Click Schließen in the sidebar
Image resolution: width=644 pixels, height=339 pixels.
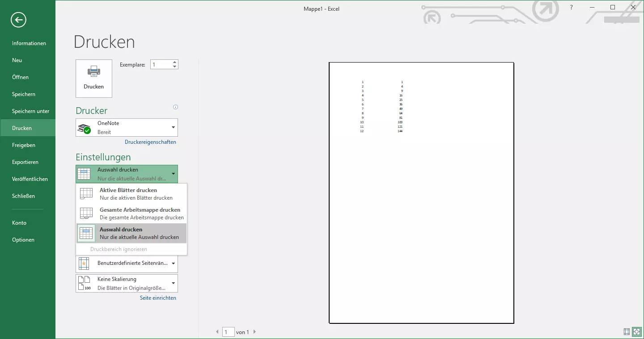pyautogui.click(x=28, y=196)
